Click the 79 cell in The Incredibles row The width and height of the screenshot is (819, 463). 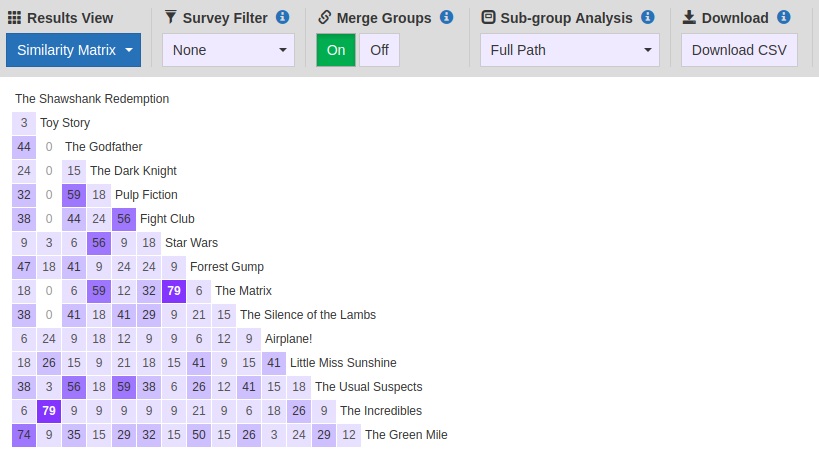(x=49, y=411)
